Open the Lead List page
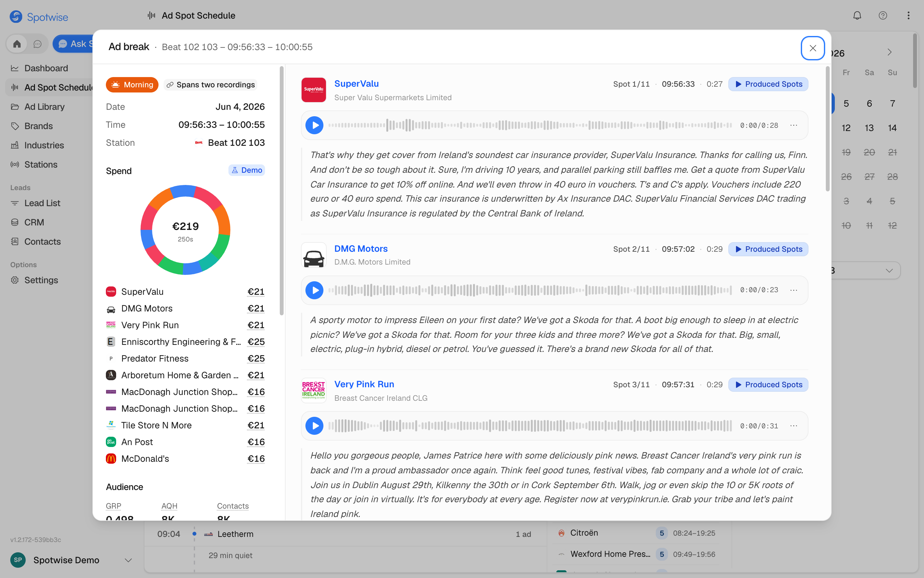Image resolution: width=924 pixels, height=578 pixels. (x=42, y=203)
